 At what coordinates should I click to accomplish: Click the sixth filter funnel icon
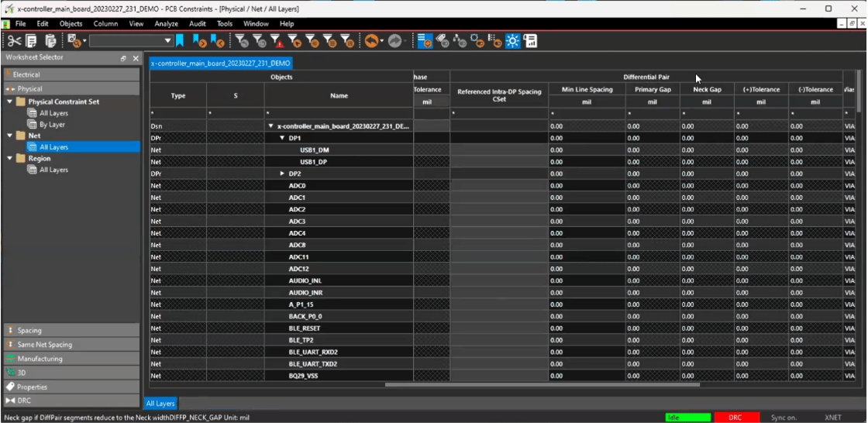click(x=330, y=41)
